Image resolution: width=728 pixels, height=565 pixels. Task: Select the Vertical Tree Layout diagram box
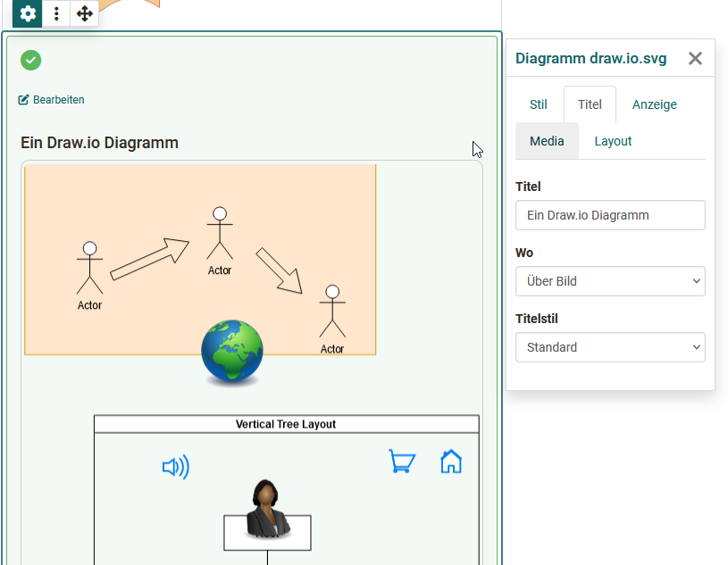point(284,424)
